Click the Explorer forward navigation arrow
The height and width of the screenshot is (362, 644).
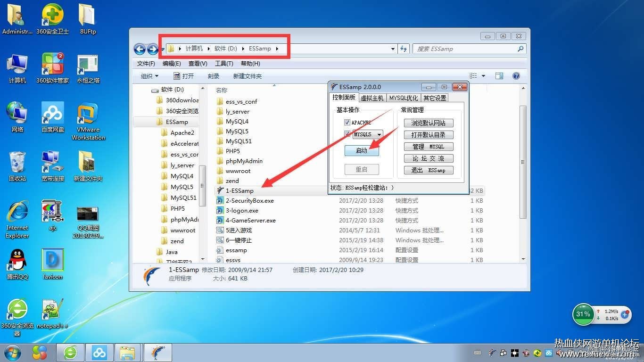(x=152, y=49)
